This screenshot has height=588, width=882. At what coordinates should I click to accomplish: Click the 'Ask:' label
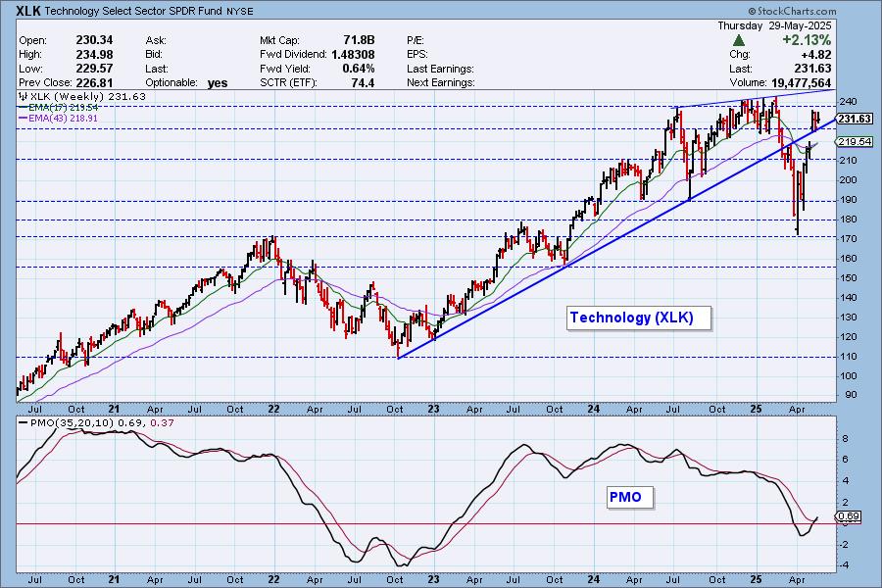pyautogui.click(x=156, y=40)
